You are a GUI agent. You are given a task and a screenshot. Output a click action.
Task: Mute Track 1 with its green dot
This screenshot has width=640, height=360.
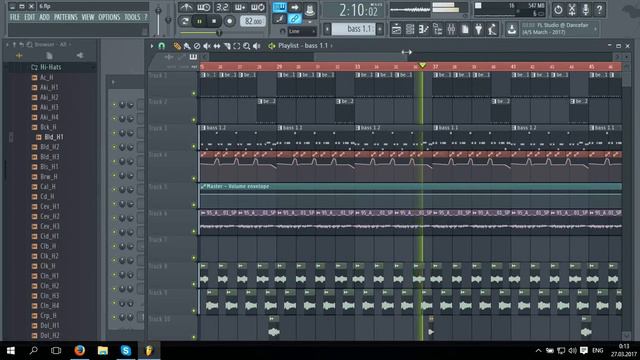[x=194, y=93]
